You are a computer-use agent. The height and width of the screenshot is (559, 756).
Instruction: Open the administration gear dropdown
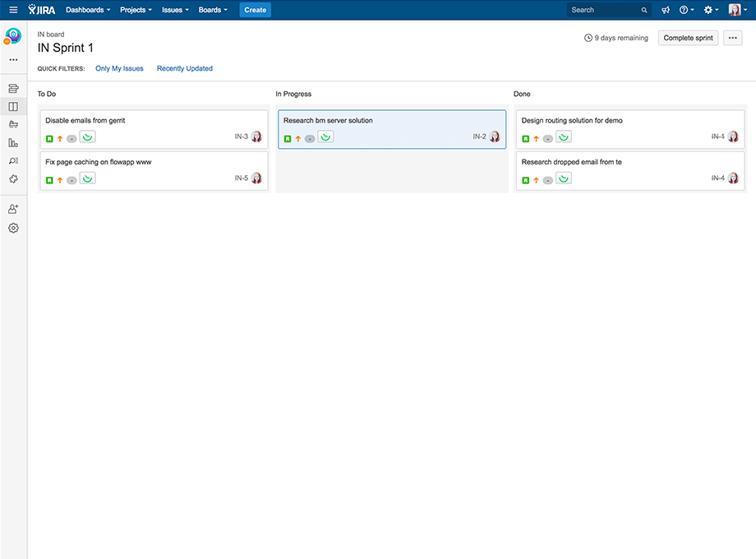711,10
